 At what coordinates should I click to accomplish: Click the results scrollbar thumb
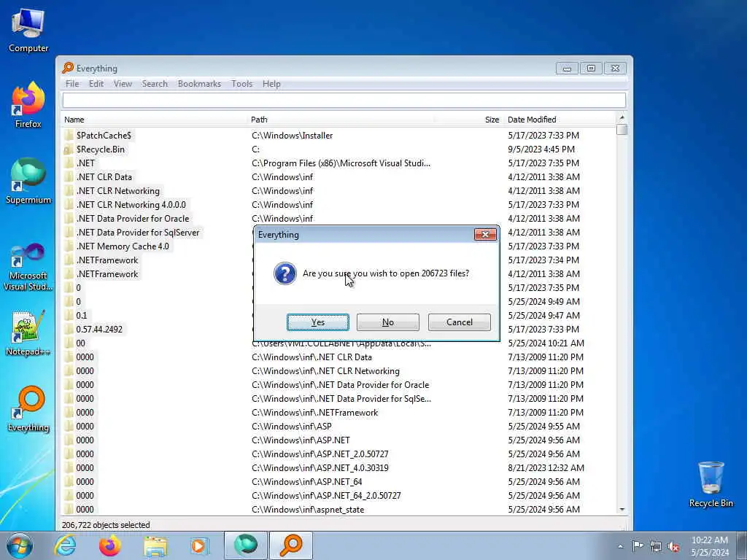pyautogui.click(x=622, y=130)
